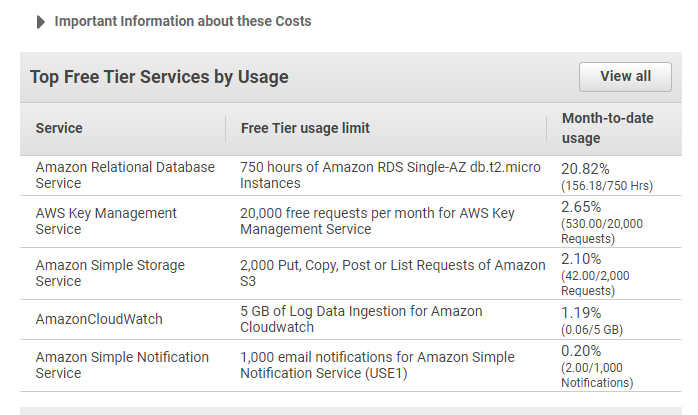Expand the Important Information disclosure triangle

[x=41, y=21]
